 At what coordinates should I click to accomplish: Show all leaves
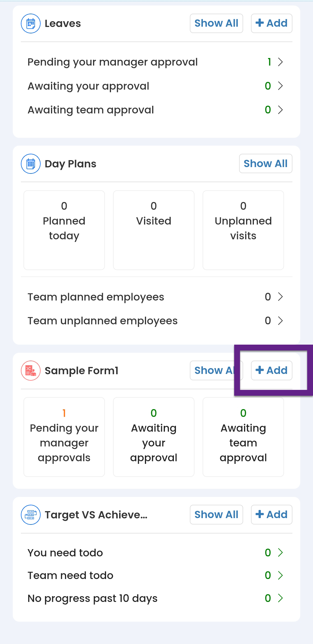tap(216, 23)
